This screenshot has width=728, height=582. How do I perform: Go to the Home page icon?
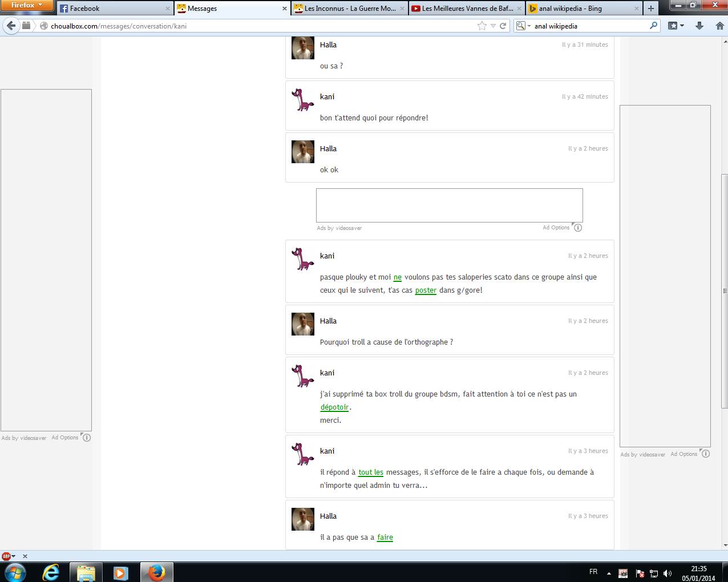coord(718,26)
